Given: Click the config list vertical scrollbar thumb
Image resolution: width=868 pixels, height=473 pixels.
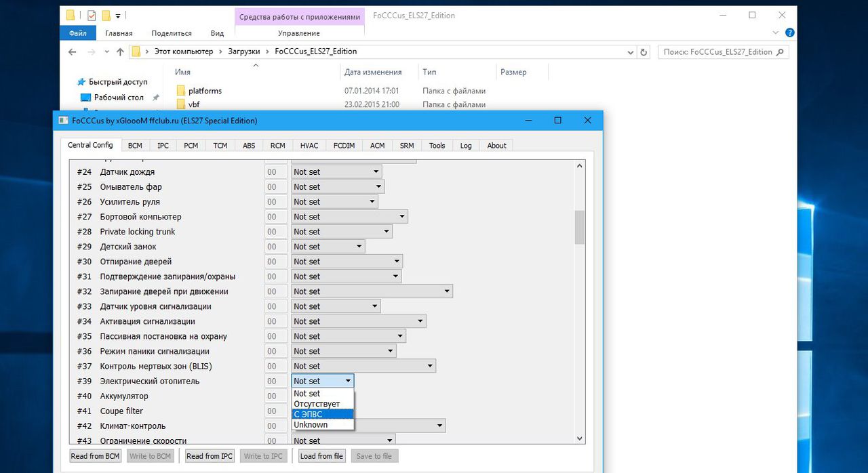Looking at the screenshot, I should pyautogui.click(x=579, y=227).
